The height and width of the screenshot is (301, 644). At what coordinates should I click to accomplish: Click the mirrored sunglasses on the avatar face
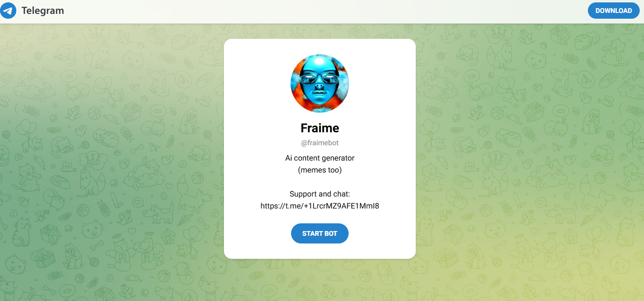click(319, 78)
